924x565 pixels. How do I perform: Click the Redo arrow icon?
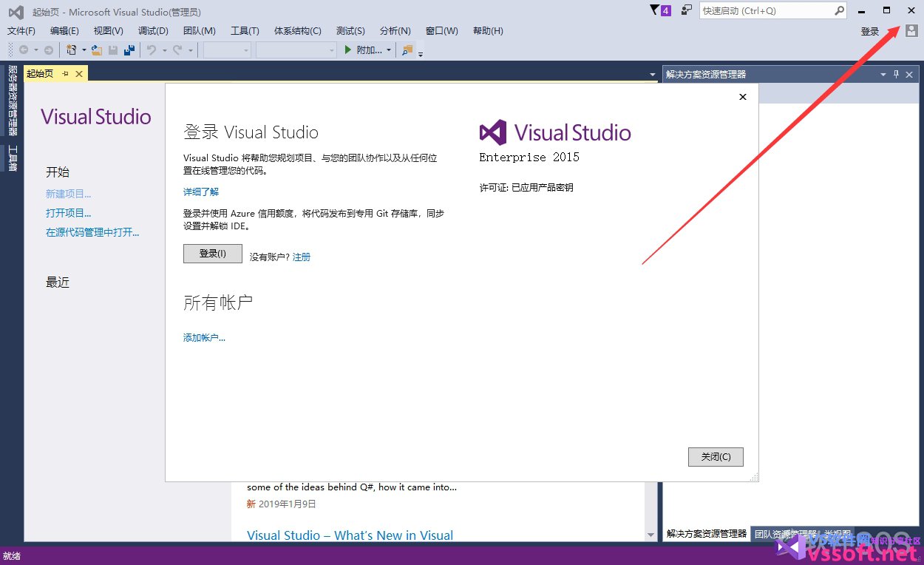(x=177, y=50)
